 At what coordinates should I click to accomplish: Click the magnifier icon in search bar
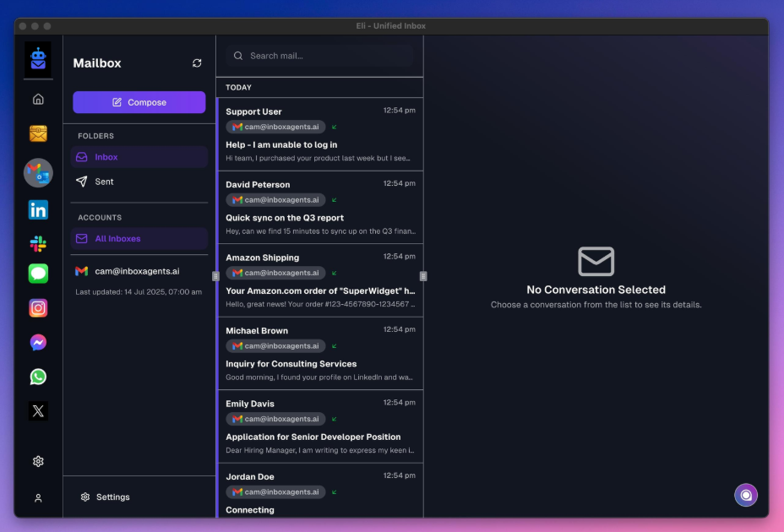(238, 56)
